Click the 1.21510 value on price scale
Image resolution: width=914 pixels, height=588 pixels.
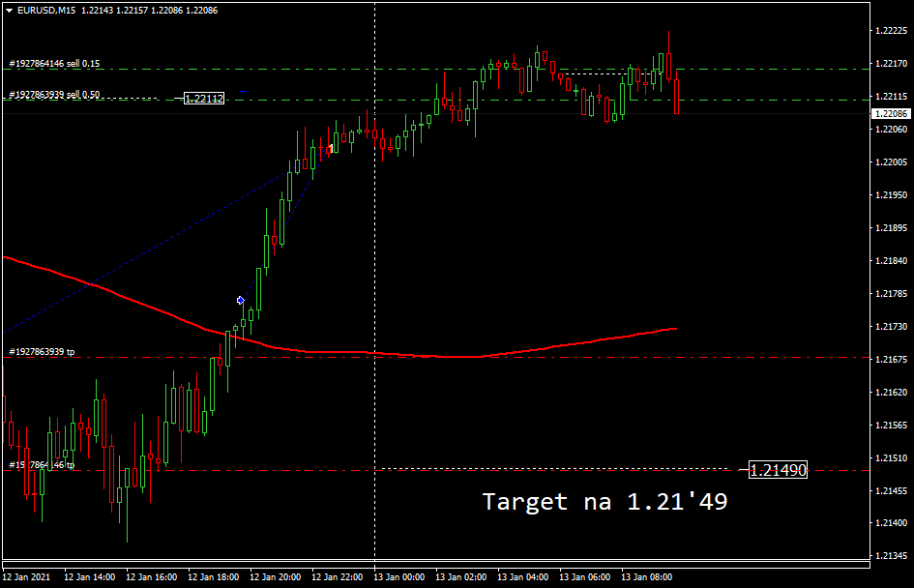coord(892,458)
